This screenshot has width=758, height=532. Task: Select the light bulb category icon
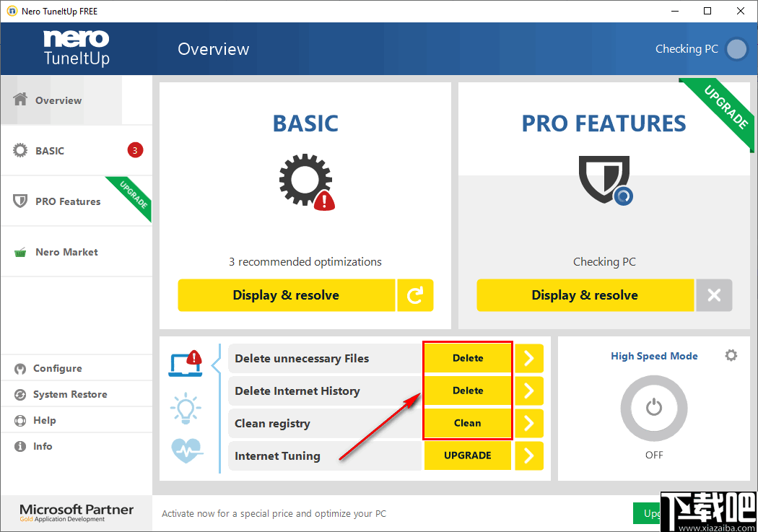(x=186, y=409)
